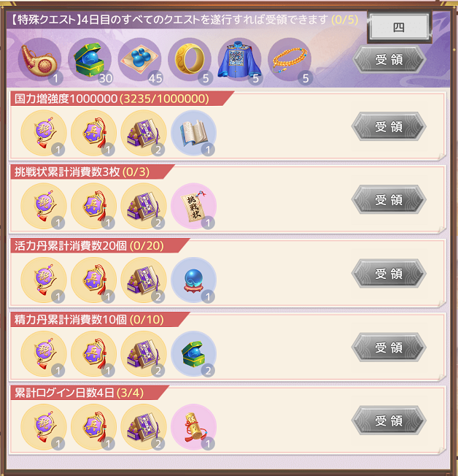This screenshot has height=476, width=458.
Task: Click the open book reward in 国力増強度 quest
Action: (193, 133)
